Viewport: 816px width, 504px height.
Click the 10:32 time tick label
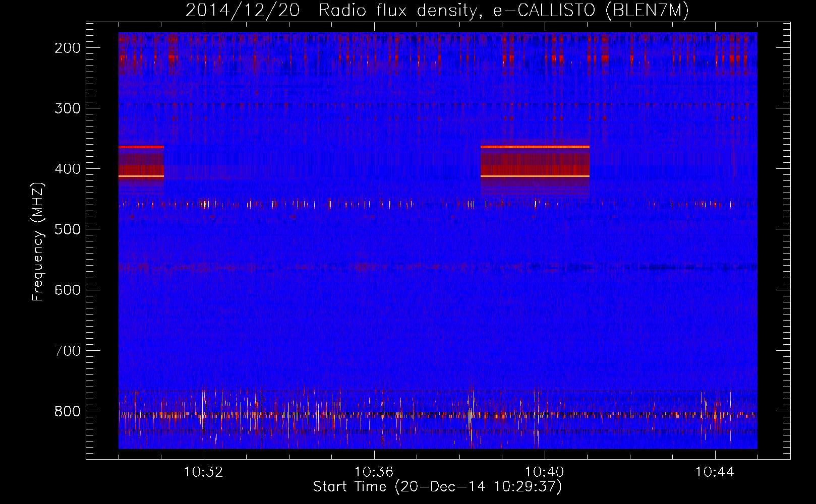point(204,472)
